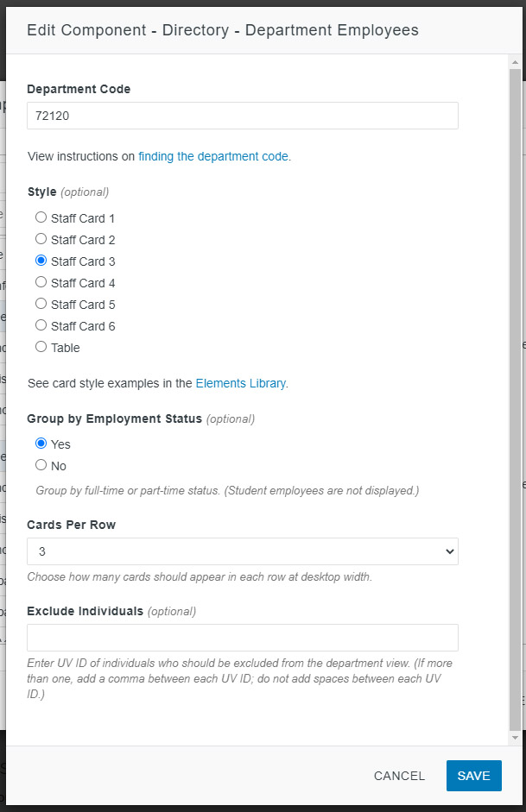Click the scrollbar down arrow
Viewport: 526px width, 812px height.
pyautogui.click(x=516, y=739)
